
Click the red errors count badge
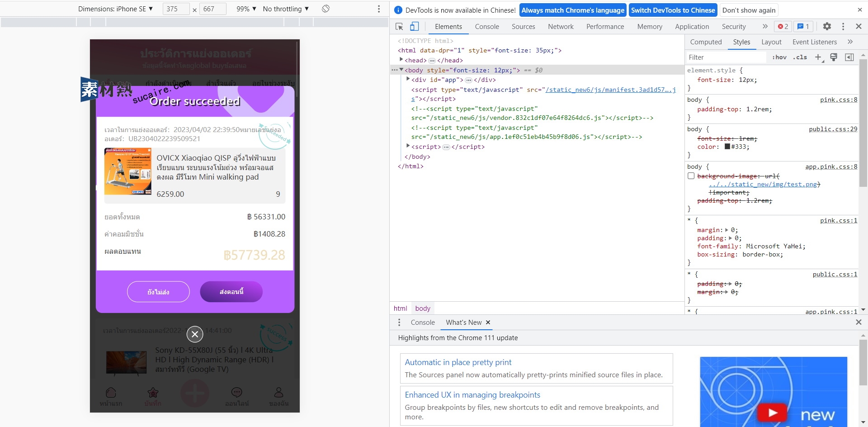pos(783,27)
